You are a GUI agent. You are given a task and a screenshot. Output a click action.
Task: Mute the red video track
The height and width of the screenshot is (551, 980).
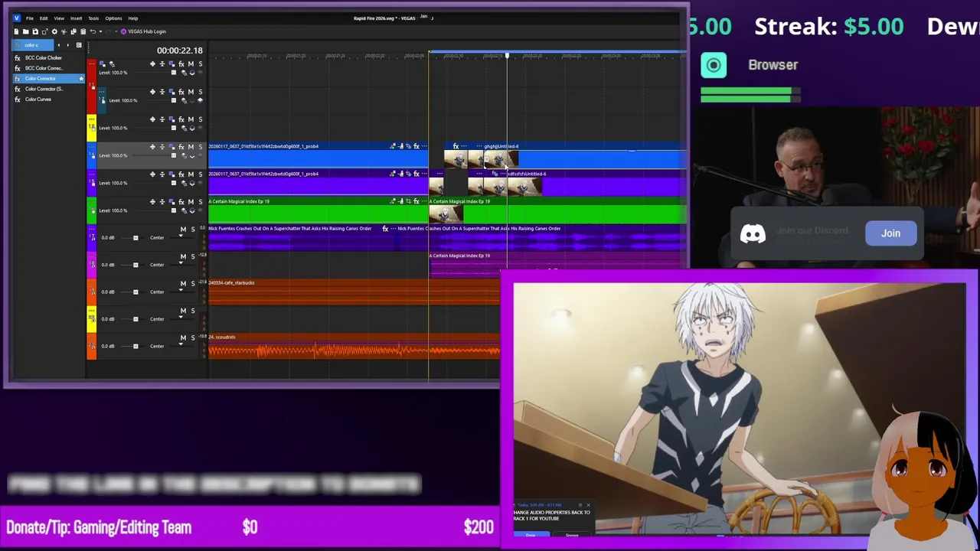191,64
